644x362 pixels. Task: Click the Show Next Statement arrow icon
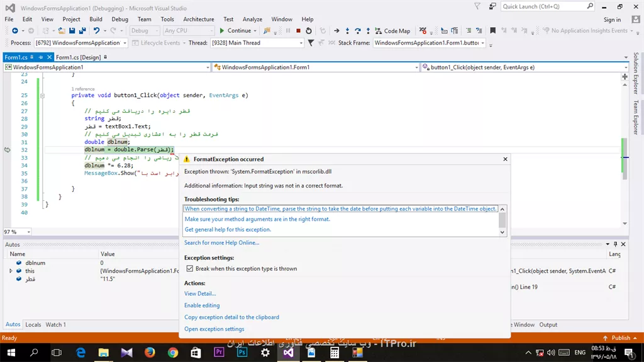[337, 31]
